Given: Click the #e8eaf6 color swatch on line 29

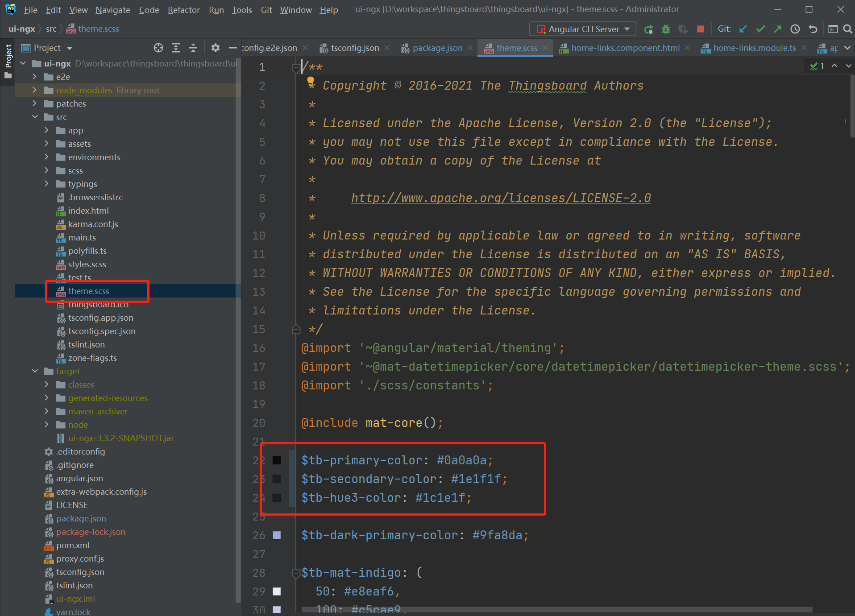Looking at the screenshot, I should (x=277, y=591).
